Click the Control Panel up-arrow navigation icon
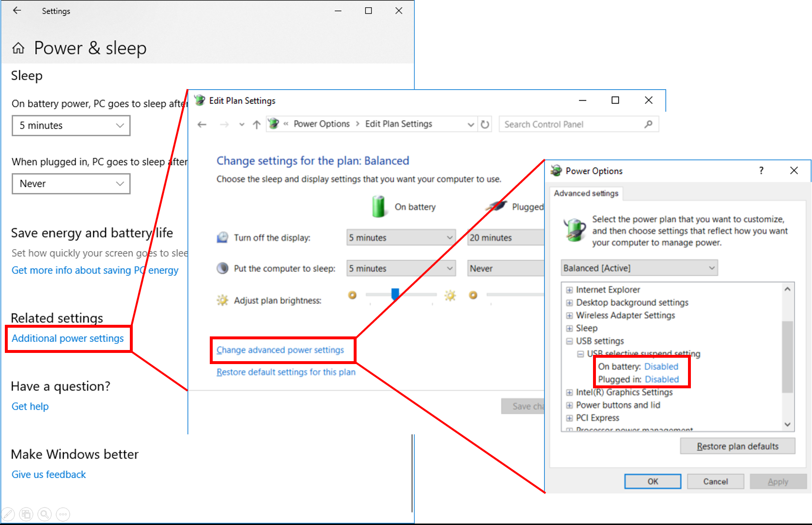The image size is (812, 525). coord(257,125)
